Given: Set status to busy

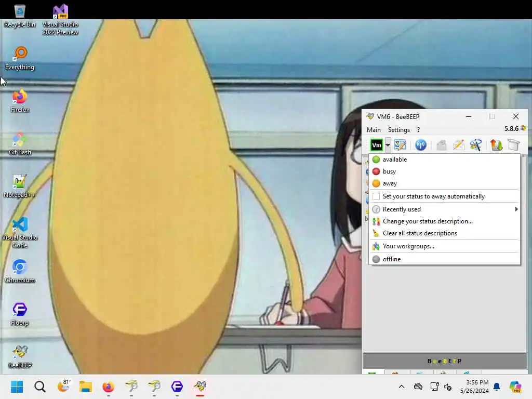Looking at the screenshot, I should tap(445, 171).
